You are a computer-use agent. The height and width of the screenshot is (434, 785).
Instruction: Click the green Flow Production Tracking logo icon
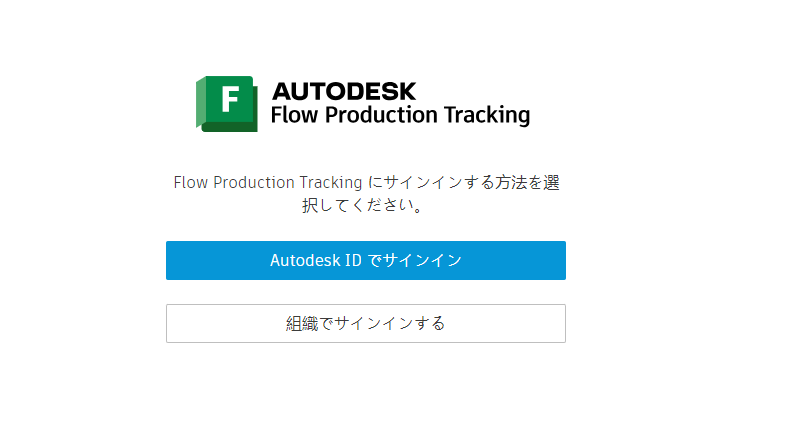click(228, 102)
